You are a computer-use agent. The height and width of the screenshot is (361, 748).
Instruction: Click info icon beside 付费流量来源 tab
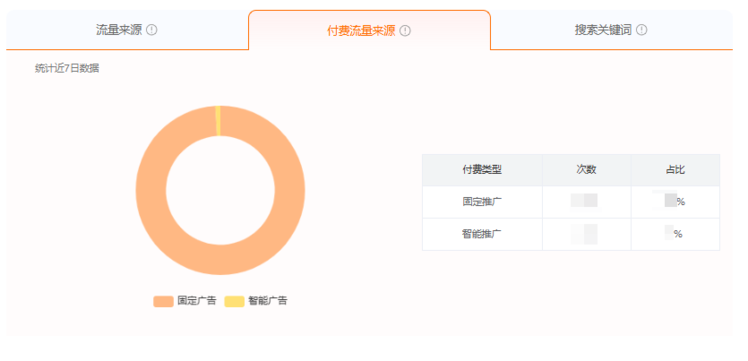tap(405, 31)
